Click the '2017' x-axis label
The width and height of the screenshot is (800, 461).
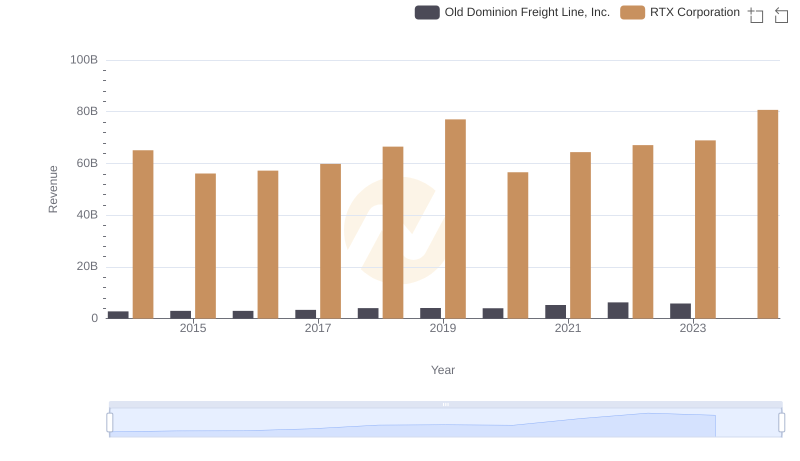318,328
